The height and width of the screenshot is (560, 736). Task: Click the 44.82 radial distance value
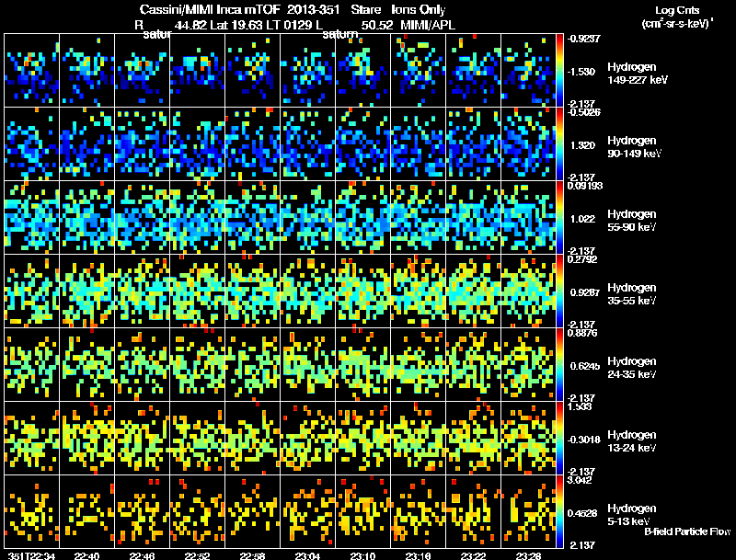click(x=190, y=25)
